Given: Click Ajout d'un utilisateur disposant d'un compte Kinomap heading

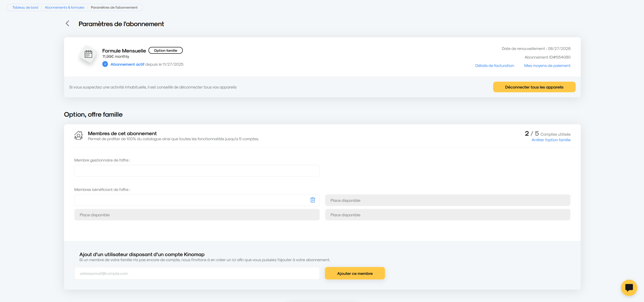Looking at the screenshot, I should pos(142,254).
